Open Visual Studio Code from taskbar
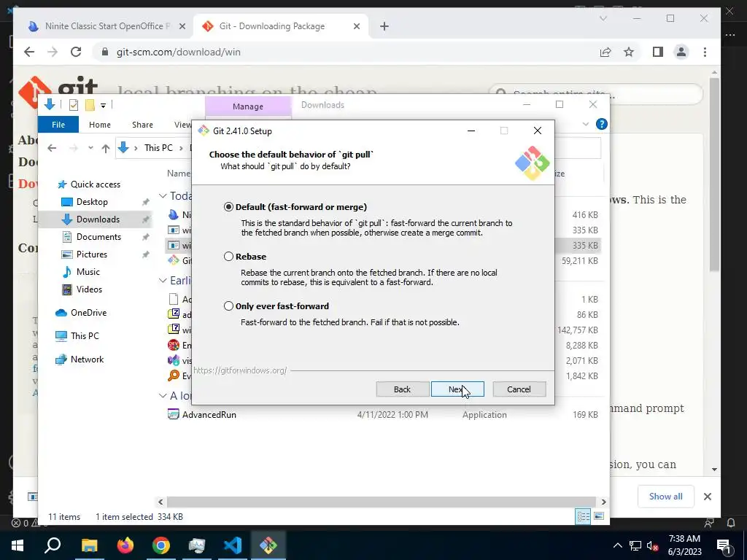747x560 pixels. [233, 545]
